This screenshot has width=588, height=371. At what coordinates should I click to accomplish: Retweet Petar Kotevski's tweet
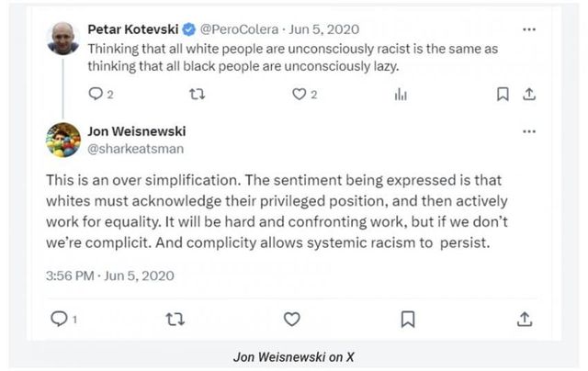click(195, 94)
